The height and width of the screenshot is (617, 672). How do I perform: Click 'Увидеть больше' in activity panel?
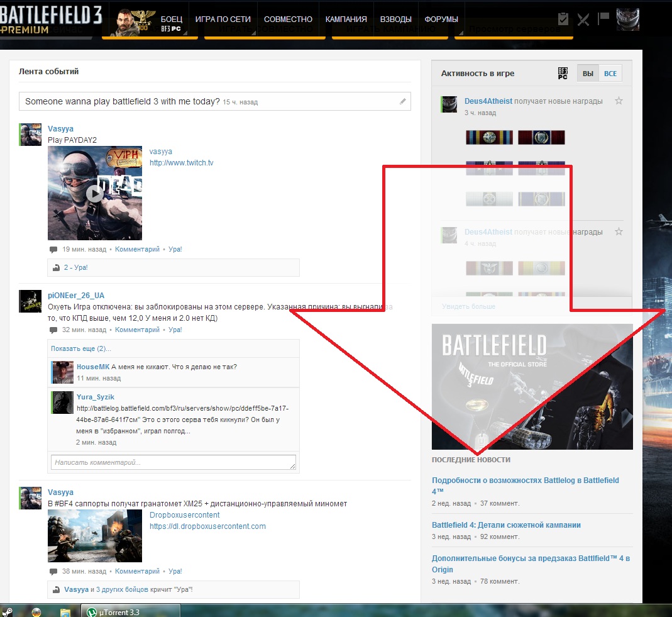(x=468, y=306)
